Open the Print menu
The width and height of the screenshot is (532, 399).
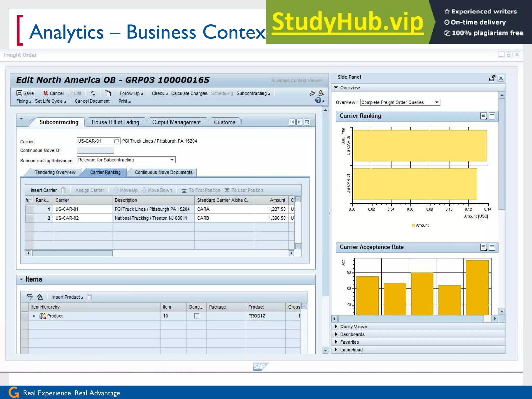point(124,101)
